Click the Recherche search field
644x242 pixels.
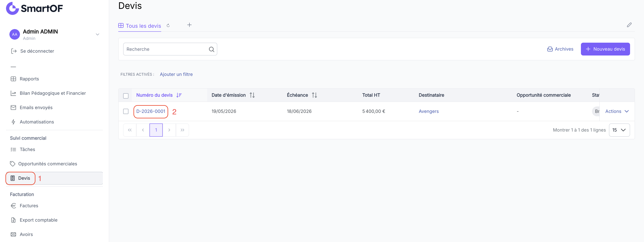(170, 49)
